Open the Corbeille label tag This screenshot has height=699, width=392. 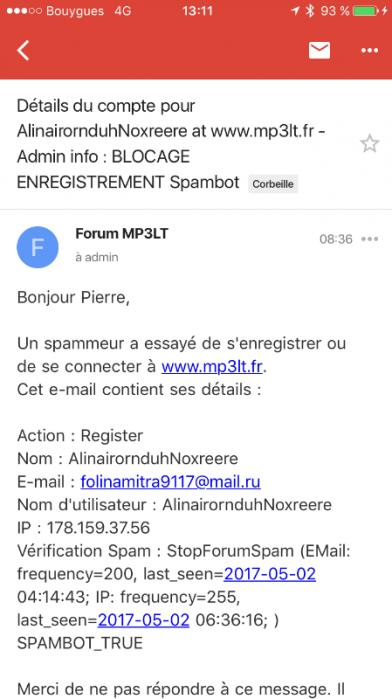[273, 184]
